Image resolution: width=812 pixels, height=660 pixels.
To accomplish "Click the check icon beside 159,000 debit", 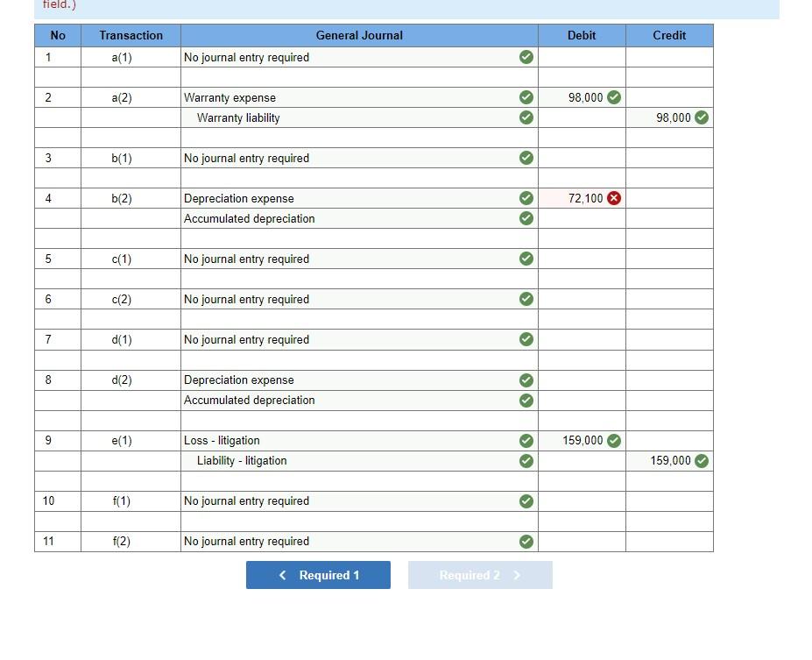I will click(x=614, y=441).
